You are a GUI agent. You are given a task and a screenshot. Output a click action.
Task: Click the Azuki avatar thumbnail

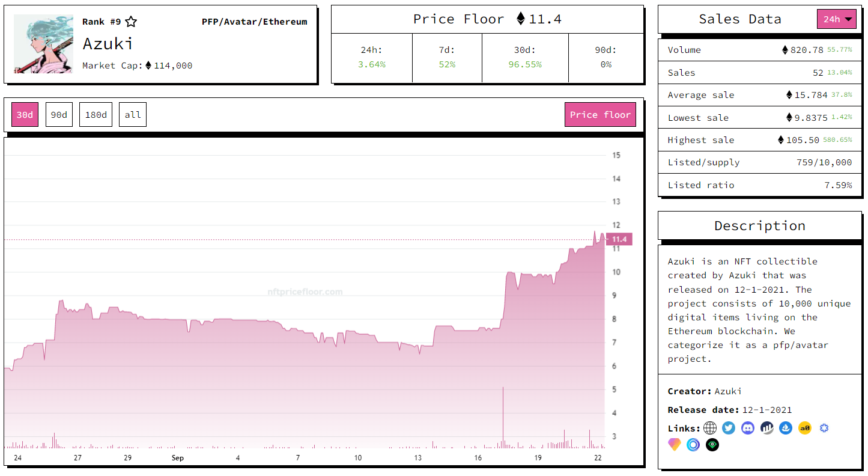pos(43,44)
